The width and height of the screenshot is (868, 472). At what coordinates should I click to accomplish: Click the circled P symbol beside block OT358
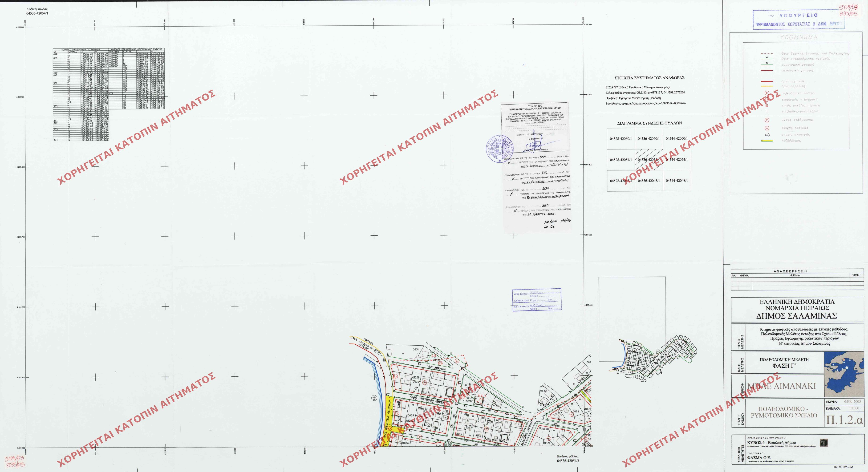[457, 361]
